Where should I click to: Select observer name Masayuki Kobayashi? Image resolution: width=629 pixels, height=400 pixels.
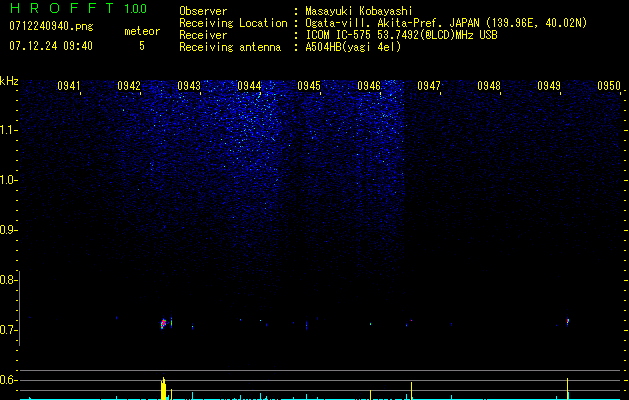pos(359,11)
